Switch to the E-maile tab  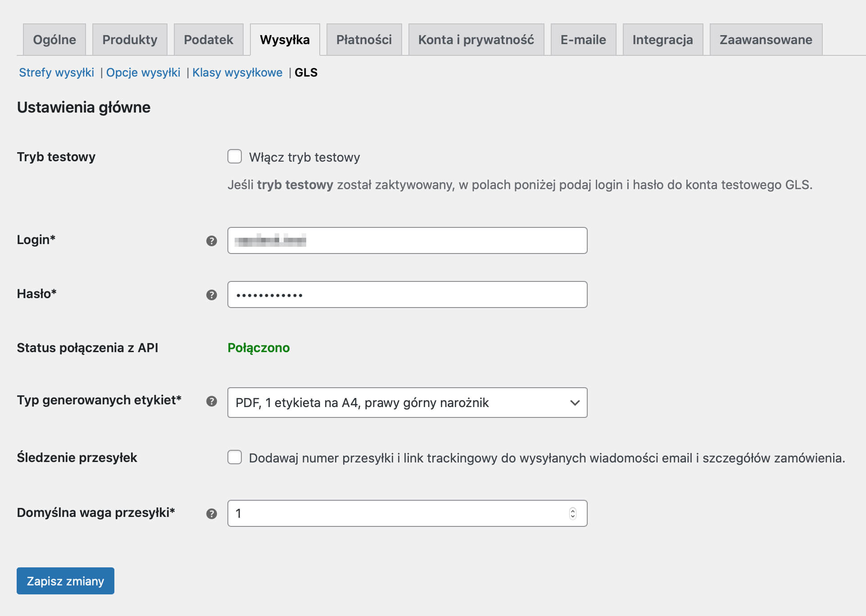[583, 40]
